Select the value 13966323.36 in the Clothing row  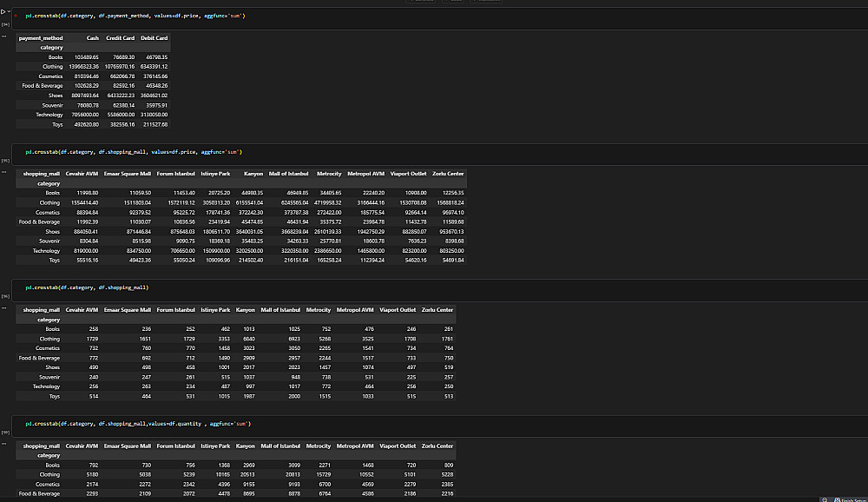point(83,67)
